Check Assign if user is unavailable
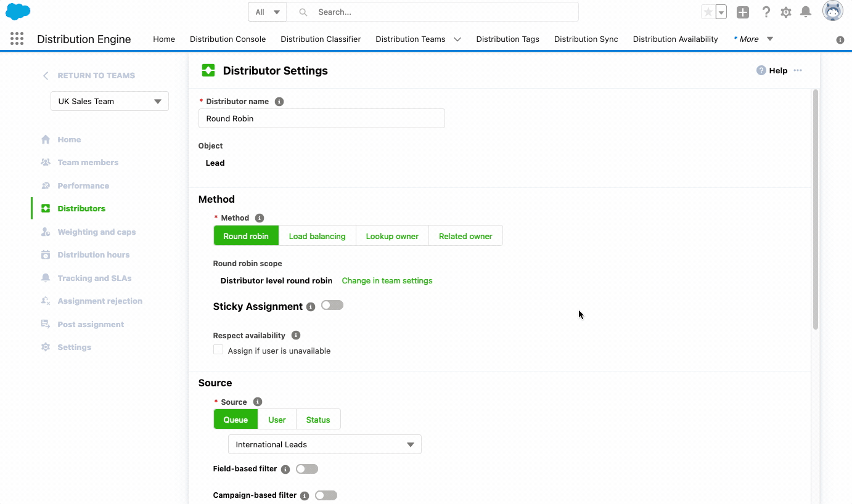This screenshot has height=504, width=852. coord(218,350)
